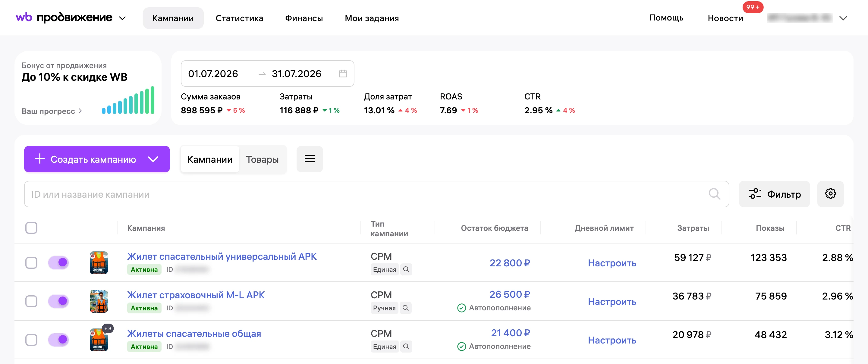The height and width of the screenshot is (364, 868).
Task: Focus the ID или название кампании search field
Action: click(376, 194)
